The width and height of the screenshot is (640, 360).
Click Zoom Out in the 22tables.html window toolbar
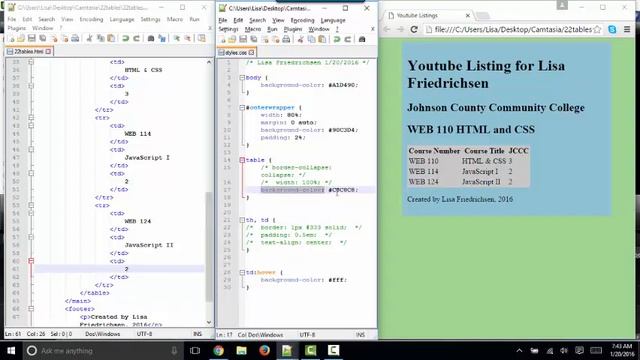coord(187,39)
